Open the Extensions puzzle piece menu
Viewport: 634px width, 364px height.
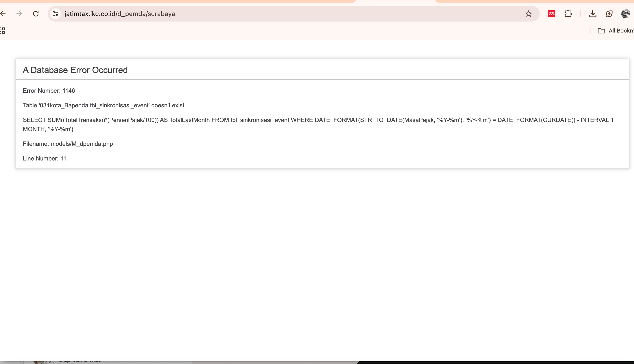pos(568,14)
